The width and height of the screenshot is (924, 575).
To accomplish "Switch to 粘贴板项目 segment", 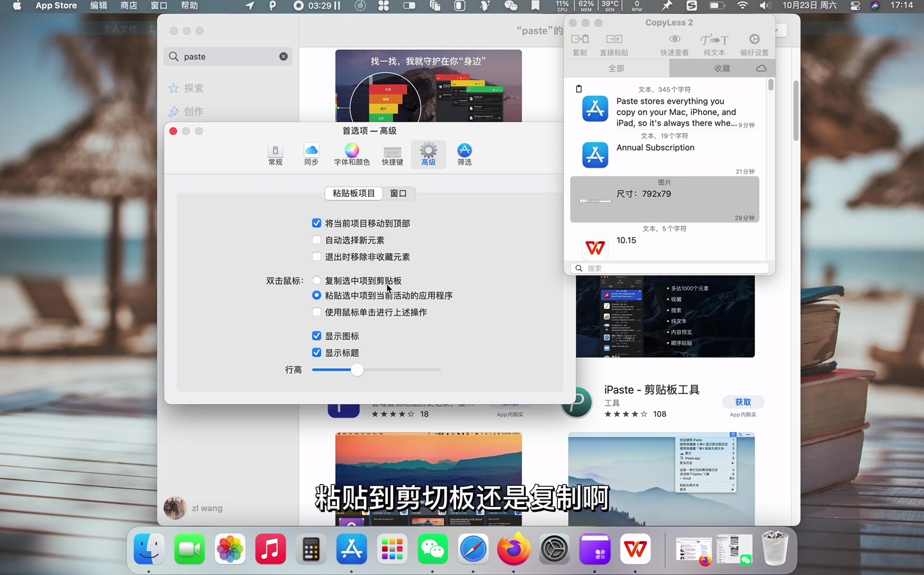I will pyautogui.click(x=353, y=193).
